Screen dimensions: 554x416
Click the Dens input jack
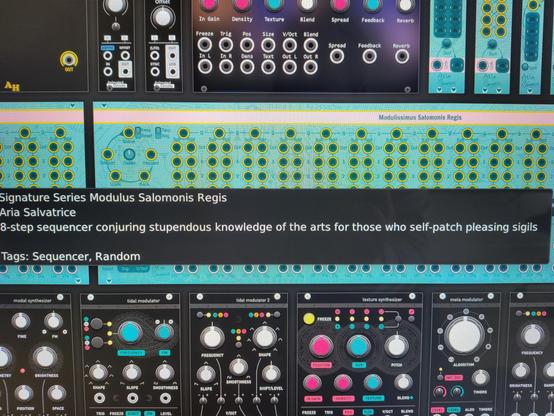tap(247, 67)
